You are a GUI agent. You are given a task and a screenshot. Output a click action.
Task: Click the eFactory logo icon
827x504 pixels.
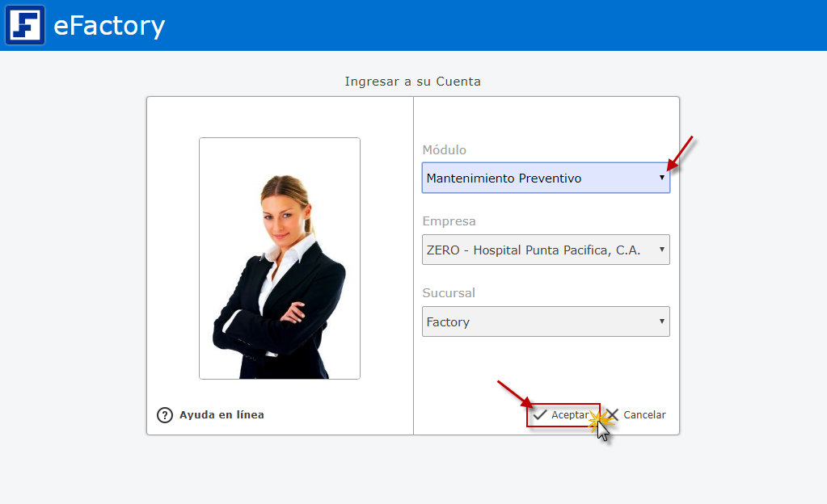click(x=25, y=25)
